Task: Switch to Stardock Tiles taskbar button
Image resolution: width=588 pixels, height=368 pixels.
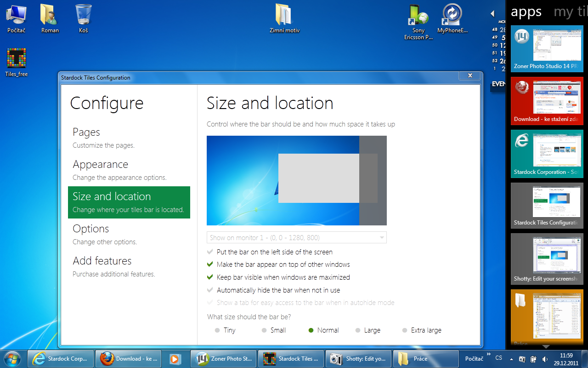Action: [x=291, y=359]
